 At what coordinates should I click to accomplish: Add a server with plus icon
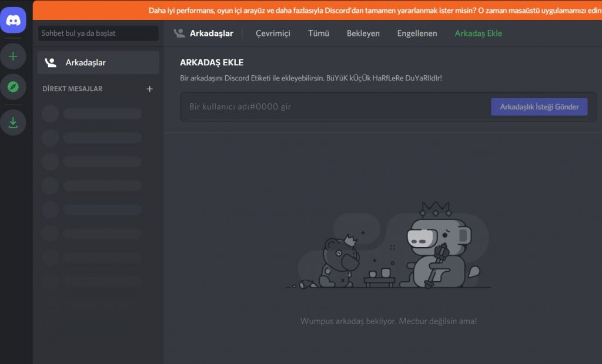click(13, 56)
